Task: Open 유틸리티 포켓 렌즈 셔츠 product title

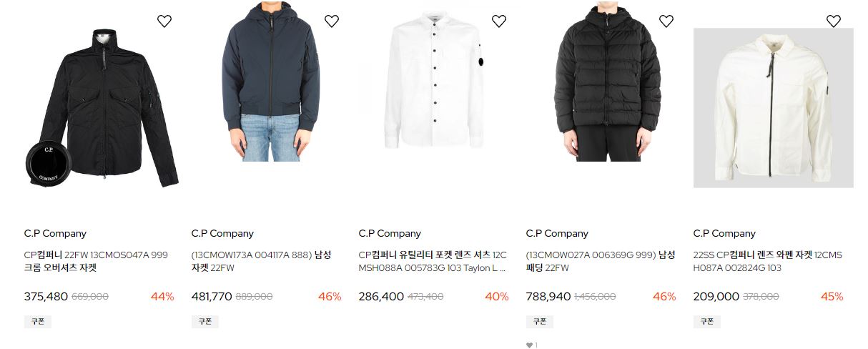Action: [x=433, y=262]
